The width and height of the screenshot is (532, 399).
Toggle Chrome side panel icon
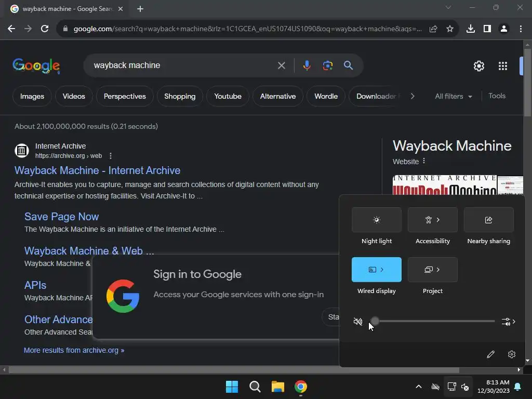[x=487, y=29]
